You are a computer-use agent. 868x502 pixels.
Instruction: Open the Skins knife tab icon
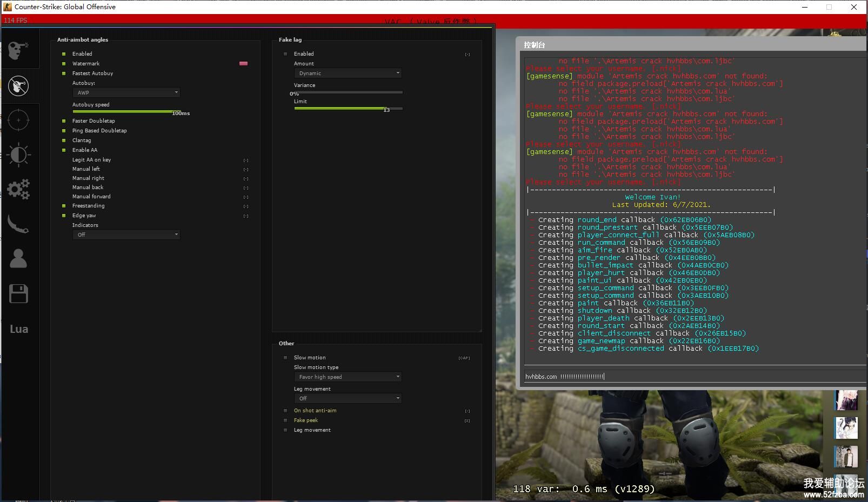point(18,224)
